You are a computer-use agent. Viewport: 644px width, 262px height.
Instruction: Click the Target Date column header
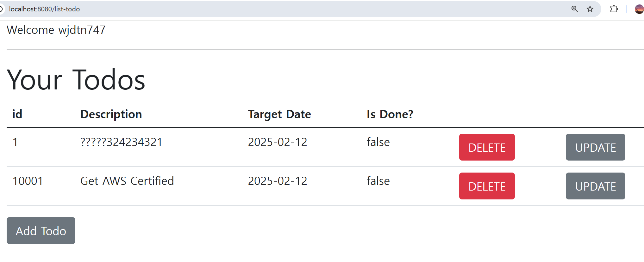pos(279,114)
